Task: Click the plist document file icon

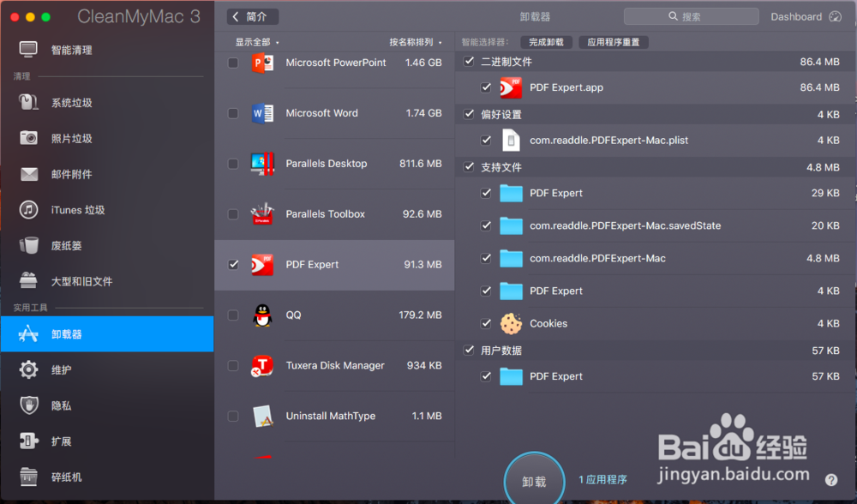Action: (511, 141)
